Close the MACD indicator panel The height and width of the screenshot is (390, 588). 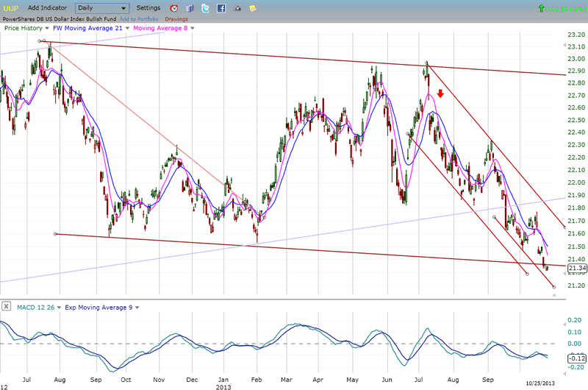(6, 307)
